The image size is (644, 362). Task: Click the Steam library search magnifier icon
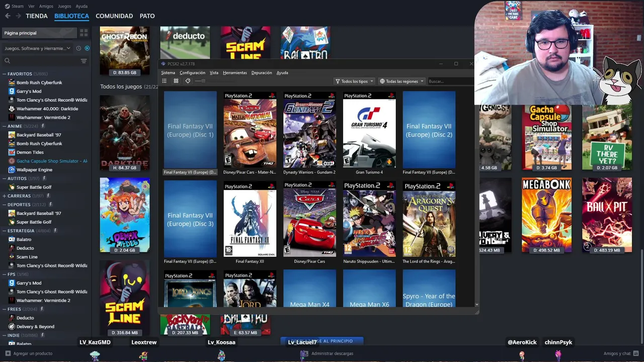(x=7, y=61)
